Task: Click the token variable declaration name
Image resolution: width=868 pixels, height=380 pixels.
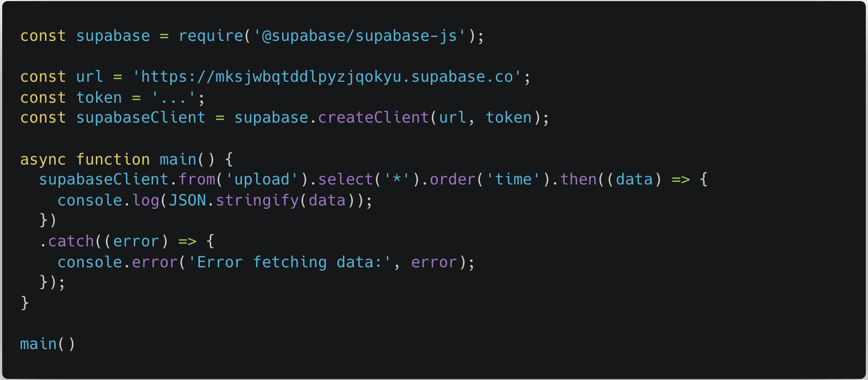Action: [99, 98]
